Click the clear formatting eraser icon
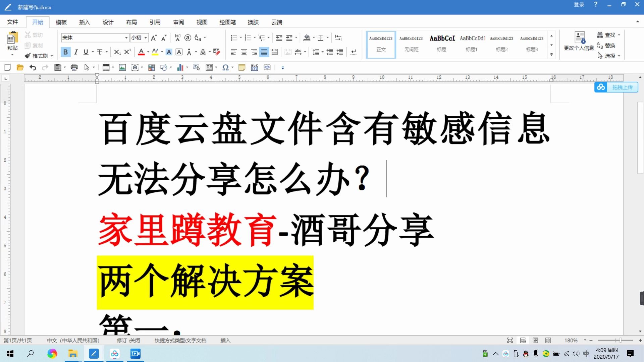The image size is (644, 362). (x=217, y=52)
